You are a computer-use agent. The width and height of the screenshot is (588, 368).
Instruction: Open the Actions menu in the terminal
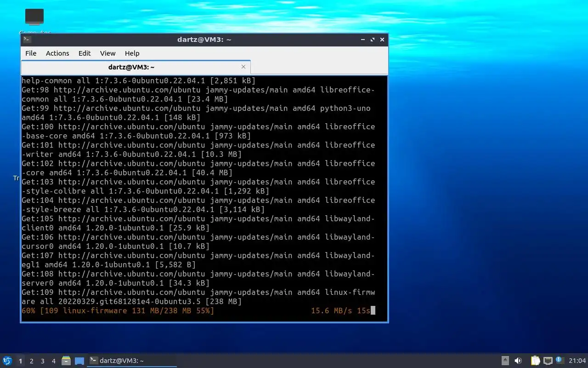[x=57, y=53]
